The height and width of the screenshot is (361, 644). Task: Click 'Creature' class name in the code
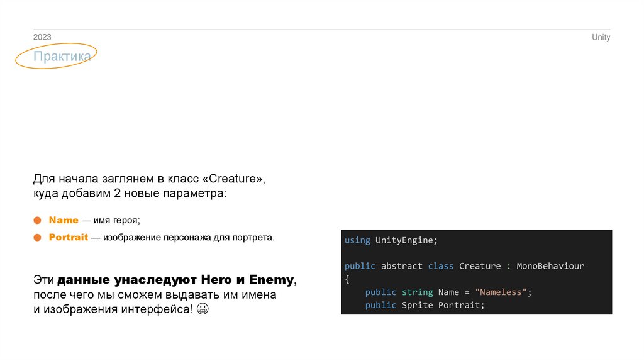click(480, 266)
